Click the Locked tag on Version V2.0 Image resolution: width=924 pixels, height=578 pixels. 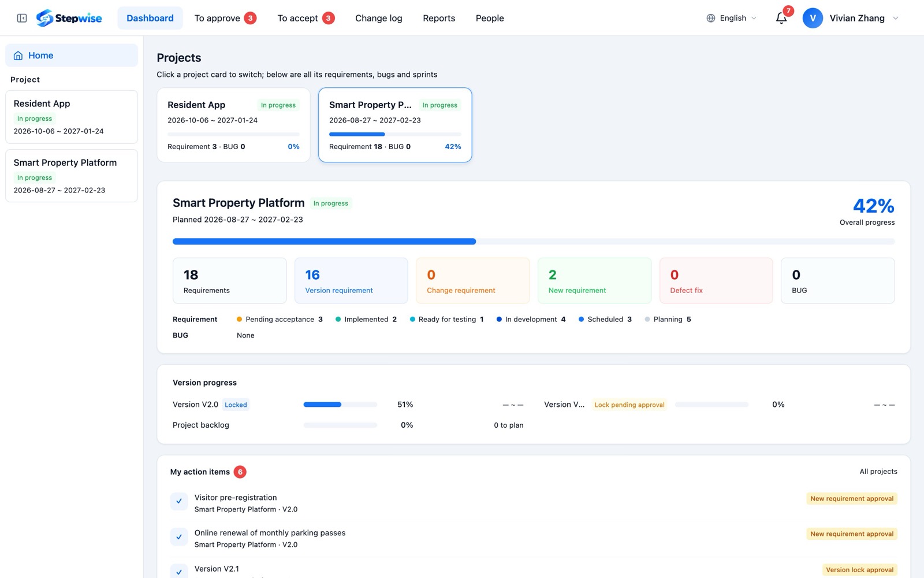[236, 405]
